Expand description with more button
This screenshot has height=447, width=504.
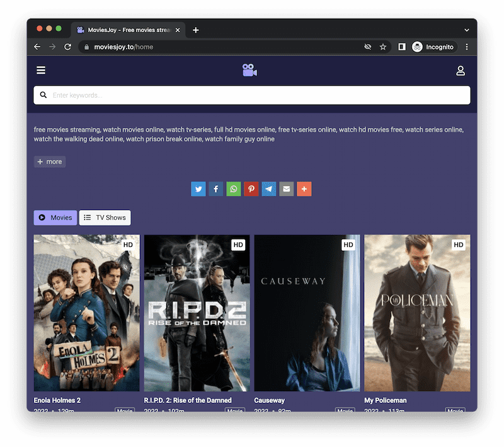[x=50, y=162]
